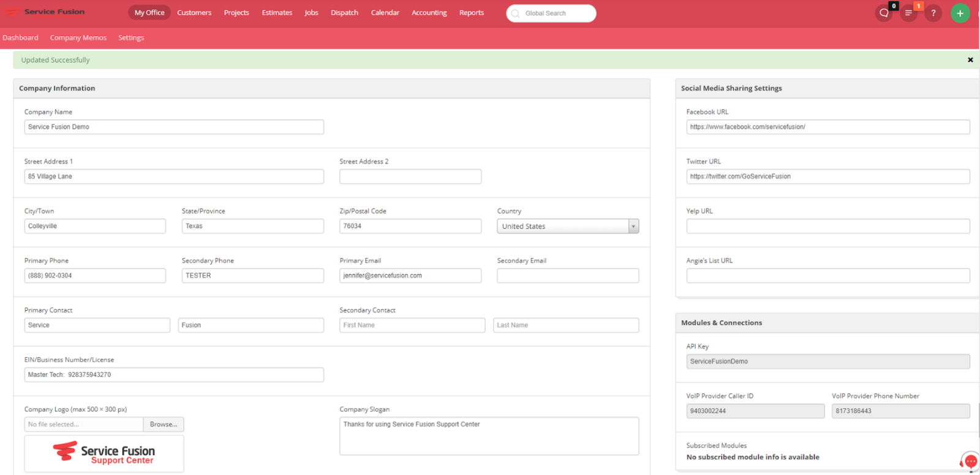Screen dimensions: 980x475
Task: Click the 'No file selected...' file box
Action: 84,424
